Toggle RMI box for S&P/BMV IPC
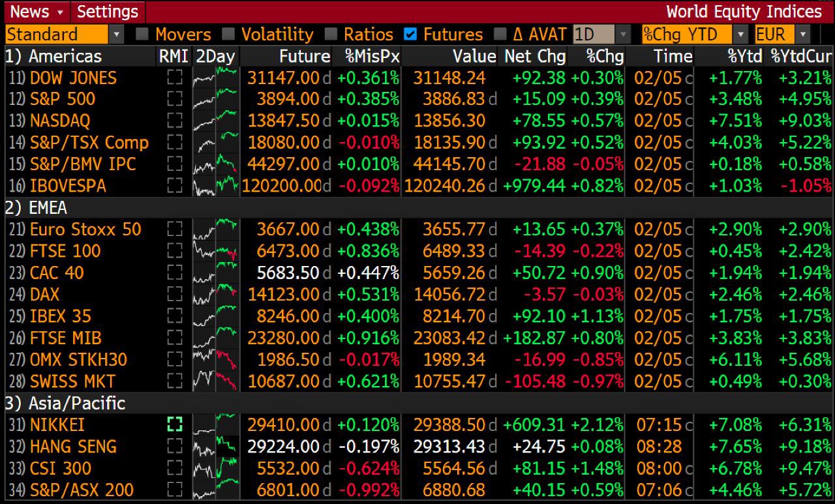This screenshot has width=835, height=504. coord(174,164)
